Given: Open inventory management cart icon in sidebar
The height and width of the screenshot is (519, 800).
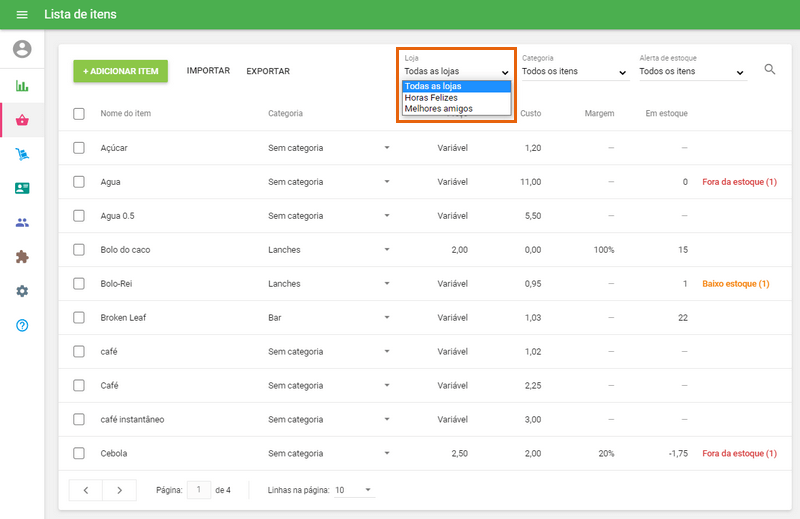Looking at the screenshot, I should click(x=22, y=154).
